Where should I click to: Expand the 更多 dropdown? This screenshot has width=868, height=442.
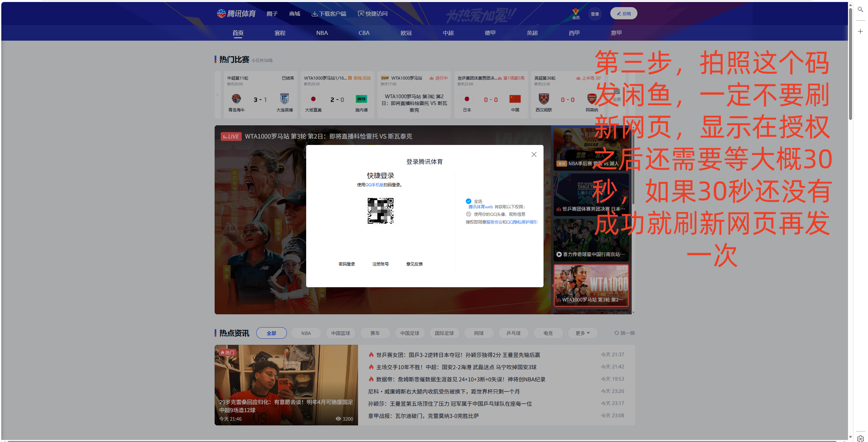click(x=583, y=333)
